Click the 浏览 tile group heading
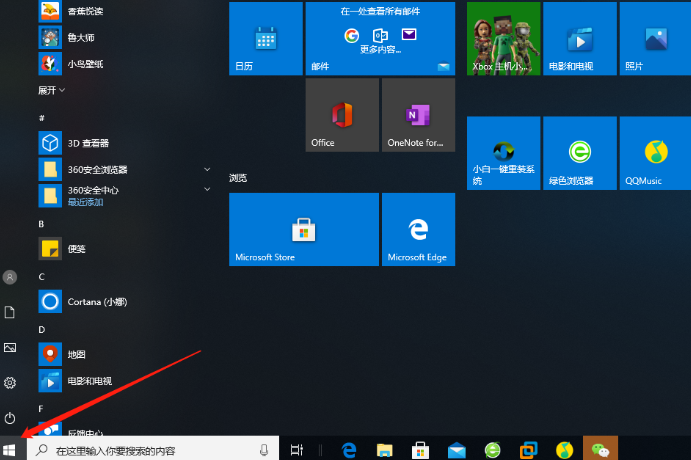Screen dimensions: 691x460 tap(238, 178)
